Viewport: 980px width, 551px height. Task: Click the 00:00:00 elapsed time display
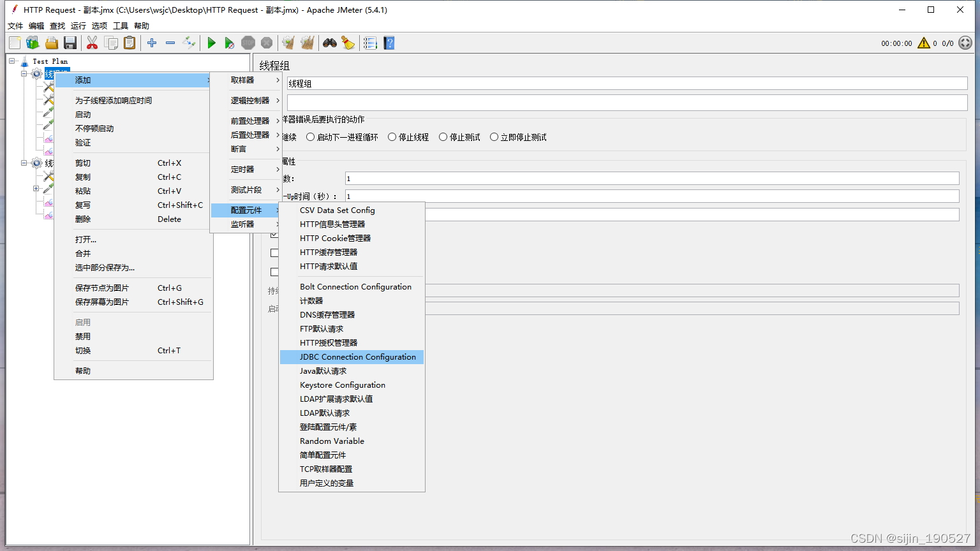(896, 43)
